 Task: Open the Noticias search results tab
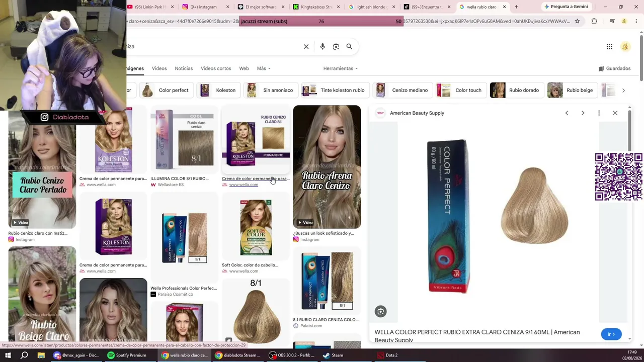(184, 68)
